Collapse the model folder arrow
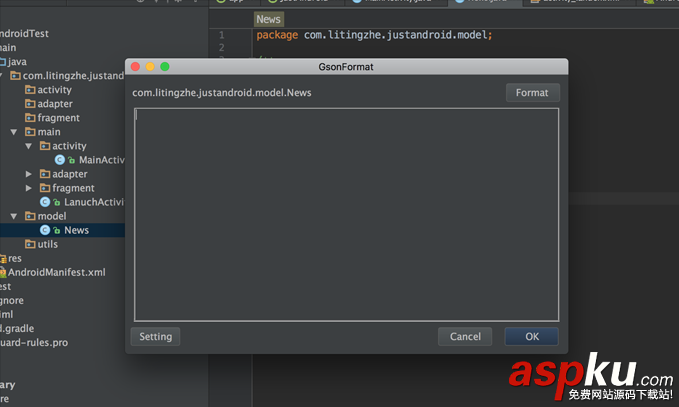The height and width of the screenshot is (407, 679). coord(14,216)
